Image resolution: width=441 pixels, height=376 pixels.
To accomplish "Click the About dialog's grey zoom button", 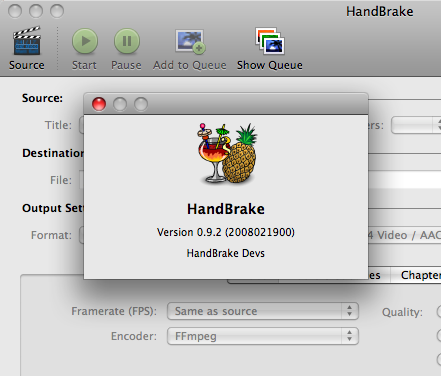I will [141, 104].
